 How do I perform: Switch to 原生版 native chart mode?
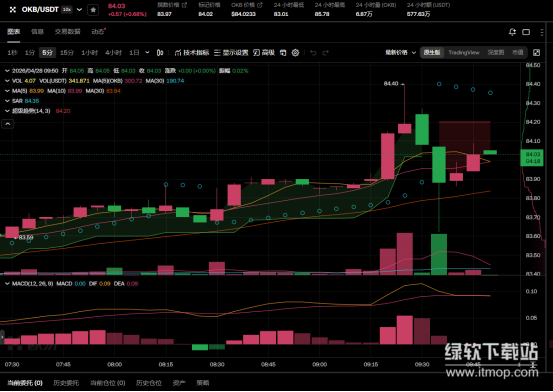pos(432,53)
